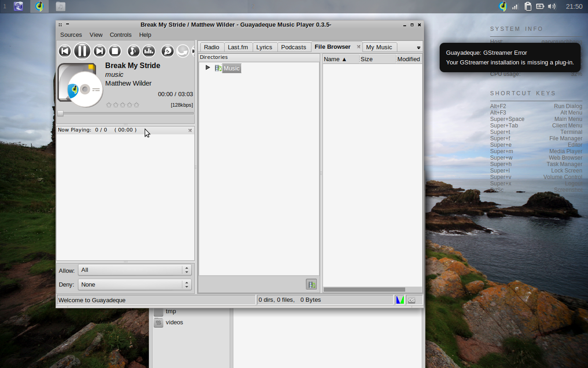
Task: Click the library update icon below Directories
Action: pos(311,284)
